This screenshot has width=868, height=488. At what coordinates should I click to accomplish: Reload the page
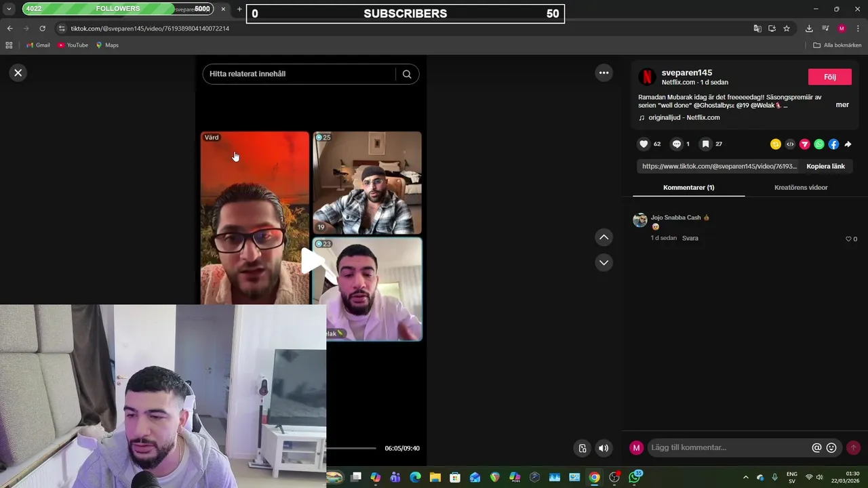(42, 28)
